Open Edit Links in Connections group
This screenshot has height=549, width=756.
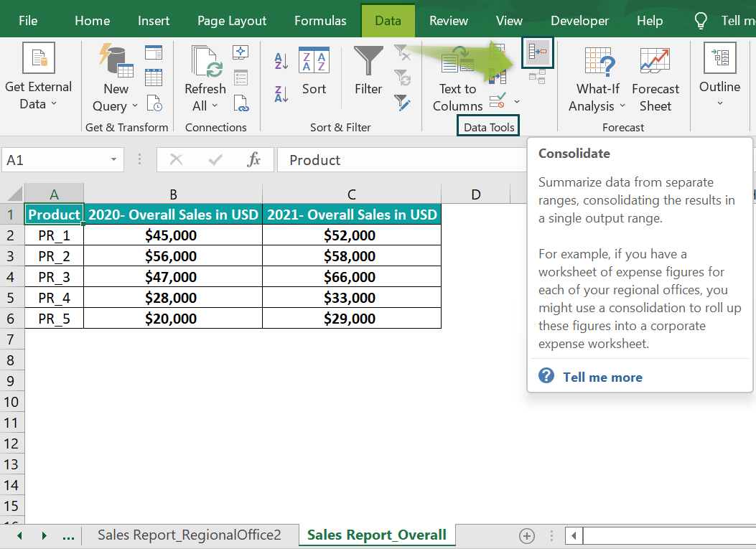(241, 103)
